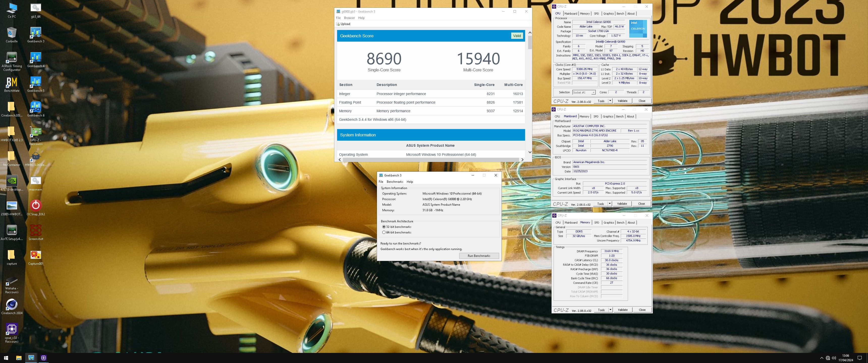Click Validate in the top CPU-Z window
The image size is (868, 363).
622,101
